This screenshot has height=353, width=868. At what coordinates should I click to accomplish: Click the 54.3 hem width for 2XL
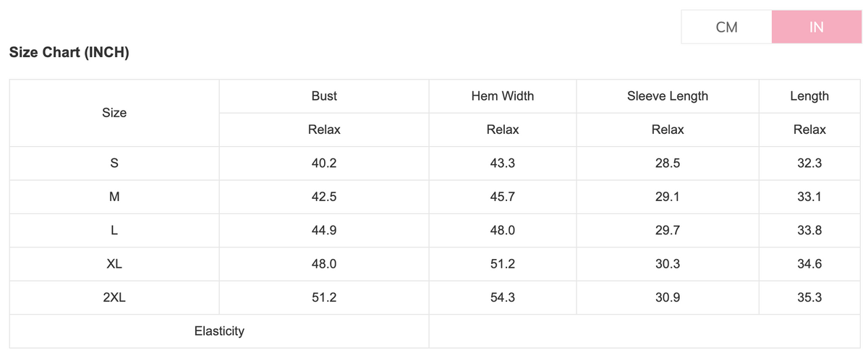tap(503, 298)
